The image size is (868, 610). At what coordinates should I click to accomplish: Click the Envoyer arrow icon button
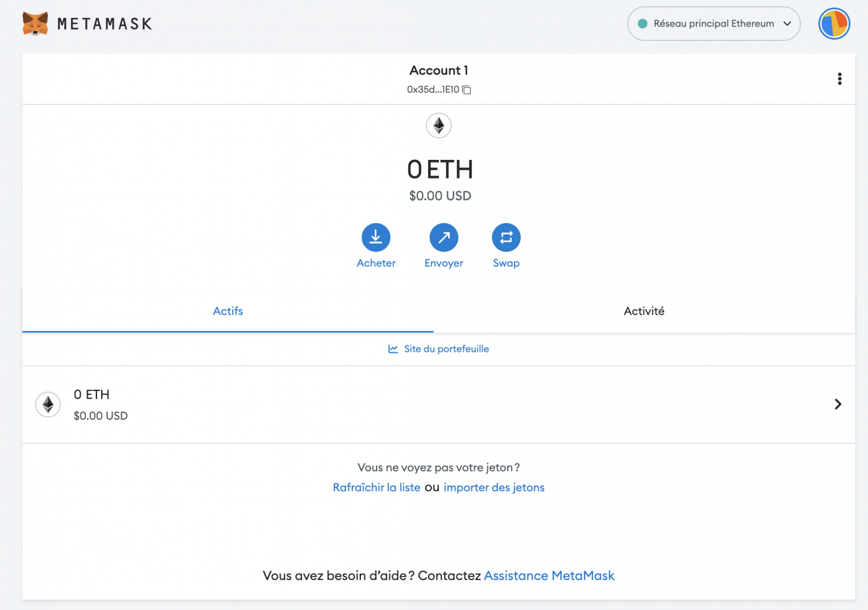click(444, 238)
